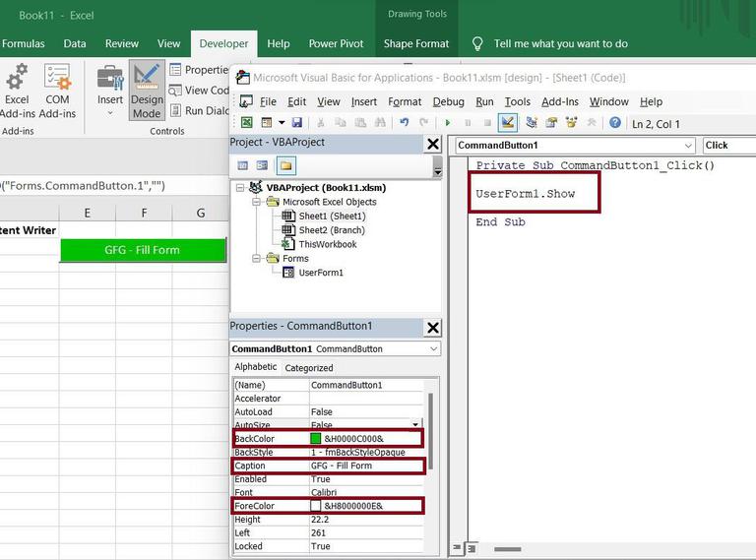Click the Cut scissors icon in VBA toolbar
The height and width of the screenshot is (560, 756).
click(320, 123)
